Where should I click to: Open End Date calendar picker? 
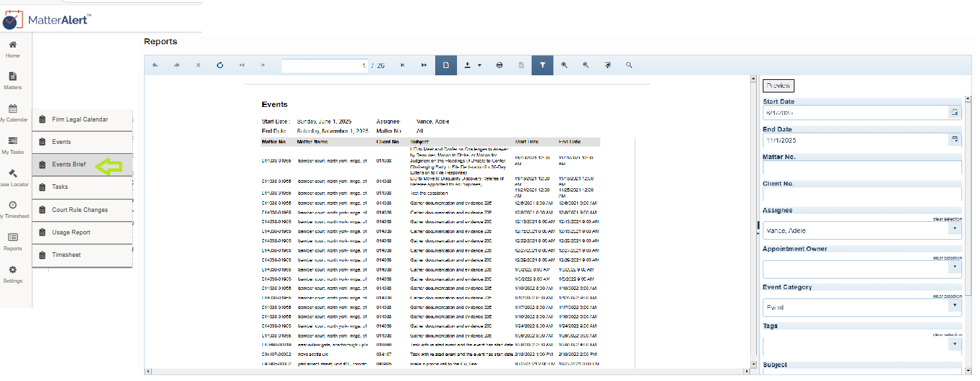point(955,140)
